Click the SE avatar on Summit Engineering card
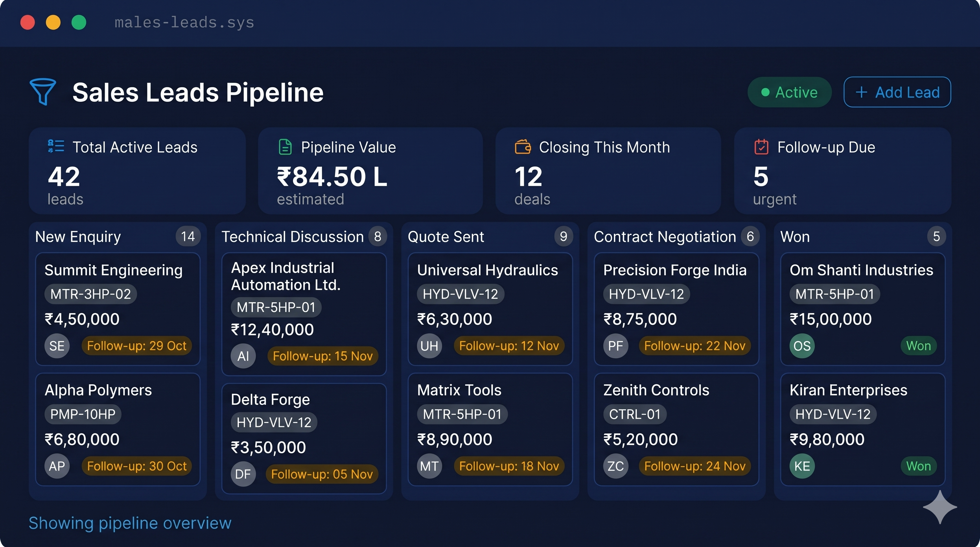Viewport: 980px width, 547px height. click(57, 346)
